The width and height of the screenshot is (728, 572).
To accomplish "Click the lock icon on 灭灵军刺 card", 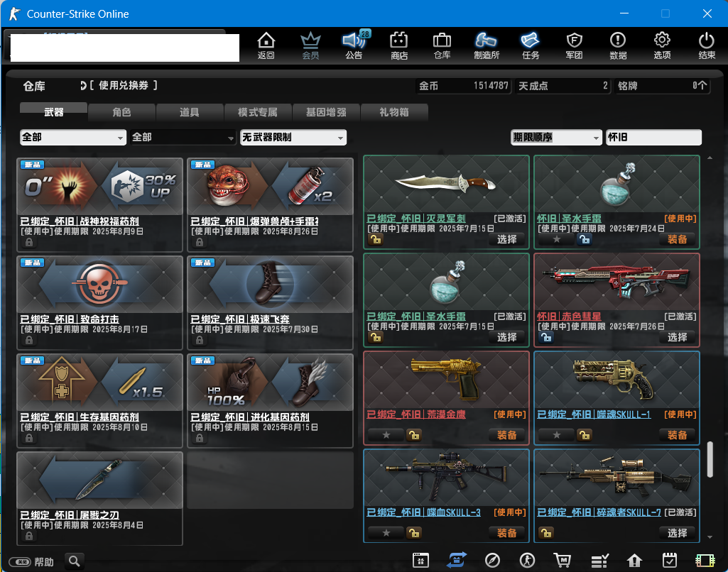I will [376, 239].
